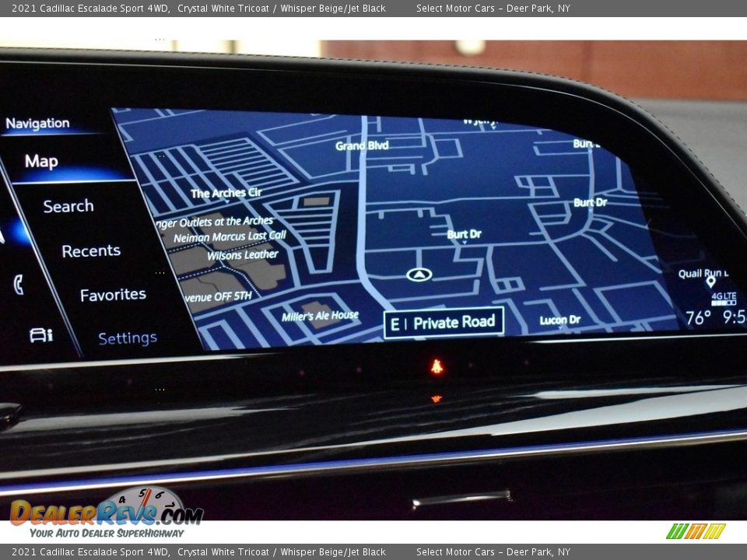Viewport: 747px width, 560px height.
Task: Open vehicle info icon in sidebar
Action: [41, 336]
